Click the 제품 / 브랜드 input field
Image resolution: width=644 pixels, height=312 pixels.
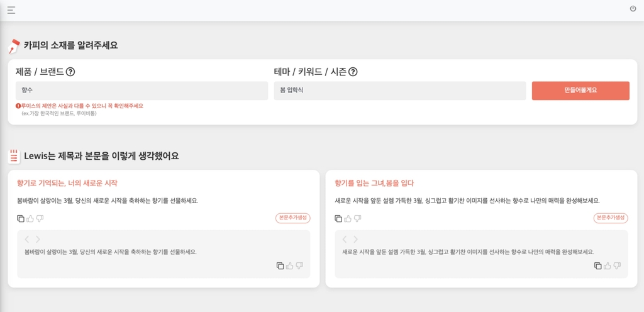142,91
